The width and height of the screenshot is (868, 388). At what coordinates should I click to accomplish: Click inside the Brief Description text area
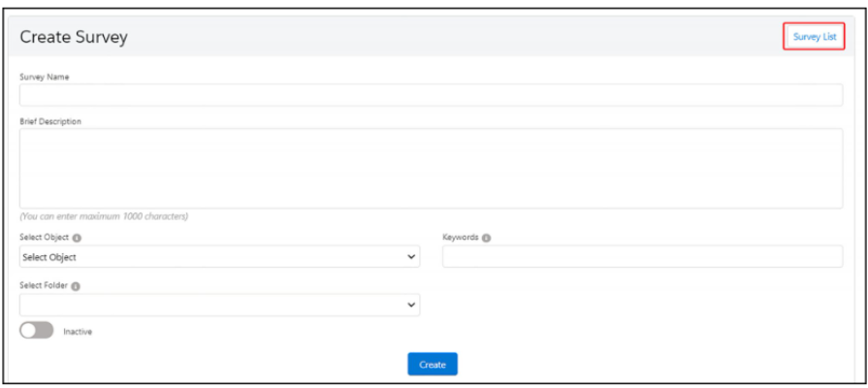pos(431,168)
